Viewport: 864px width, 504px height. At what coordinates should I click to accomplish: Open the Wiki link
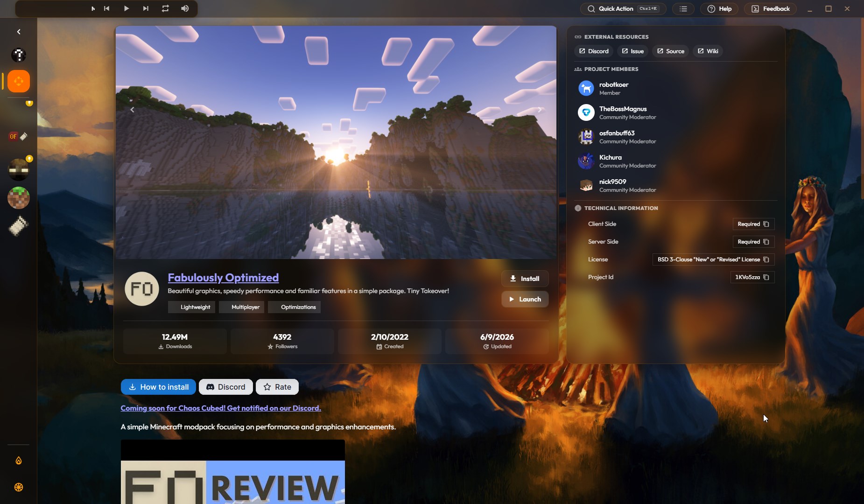708,51
